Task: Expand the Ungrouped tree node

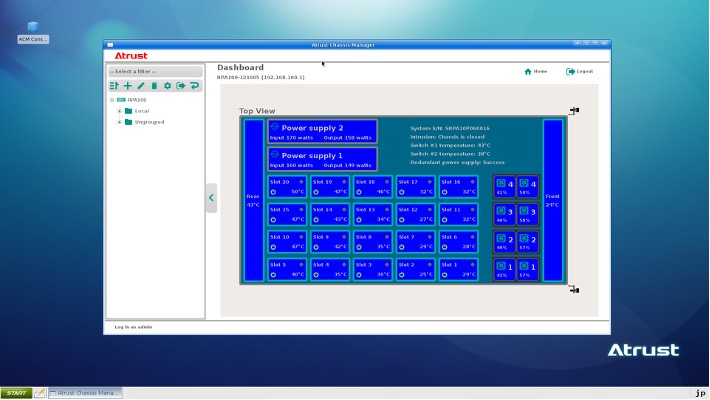Action: 120,122
